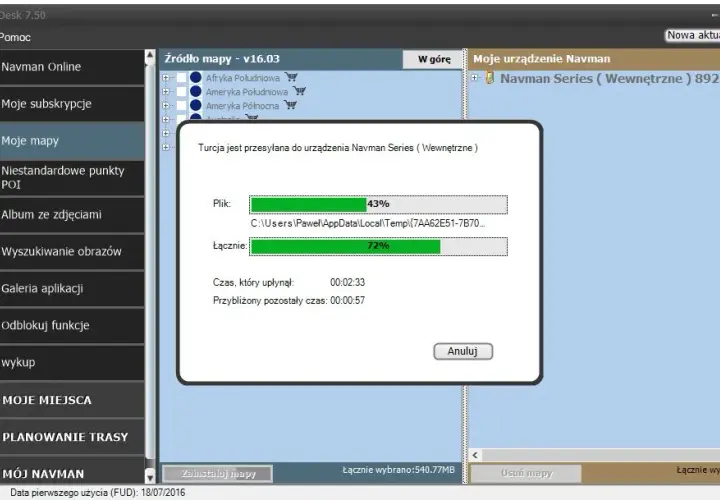Expand the MOJE MIEJSCA section
The image size is (720, 500).
[72, 400]
